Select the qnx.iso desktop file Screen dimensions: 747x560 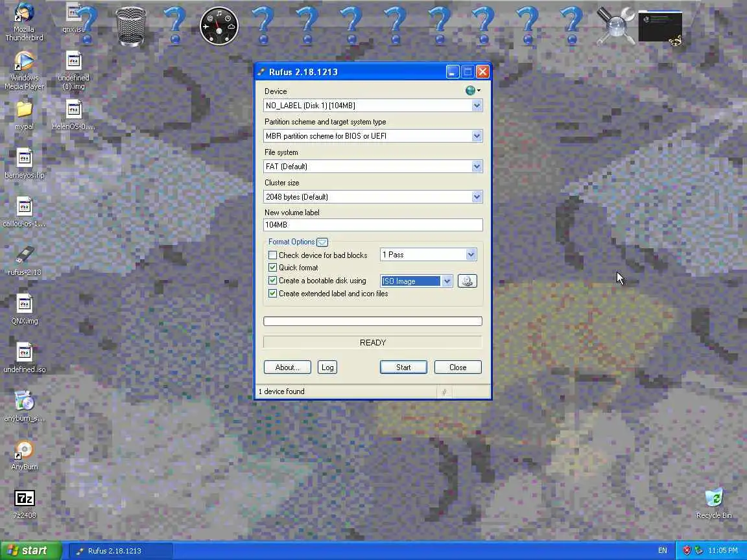click(x=73, y=18)
